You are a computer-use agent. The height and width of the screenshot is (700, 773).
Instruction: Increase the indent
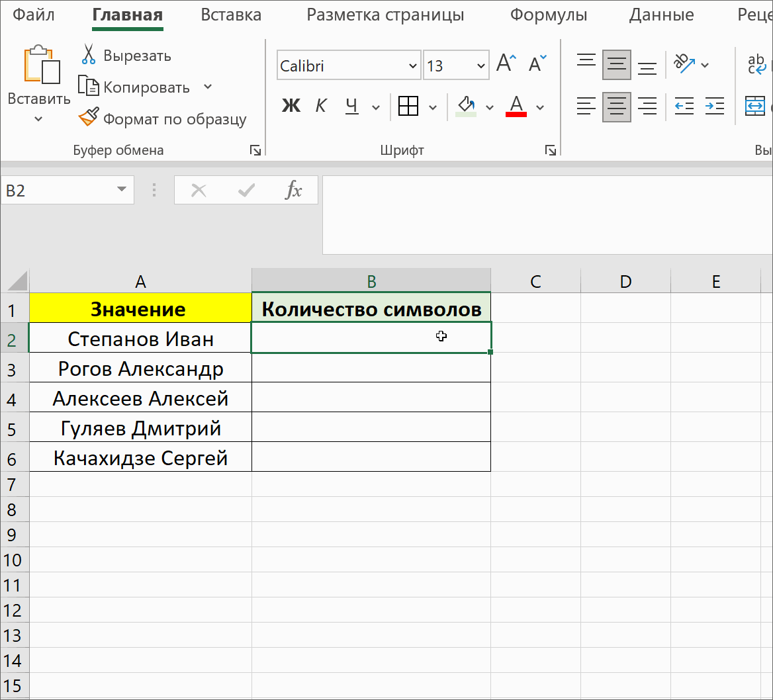coord(714,107)
